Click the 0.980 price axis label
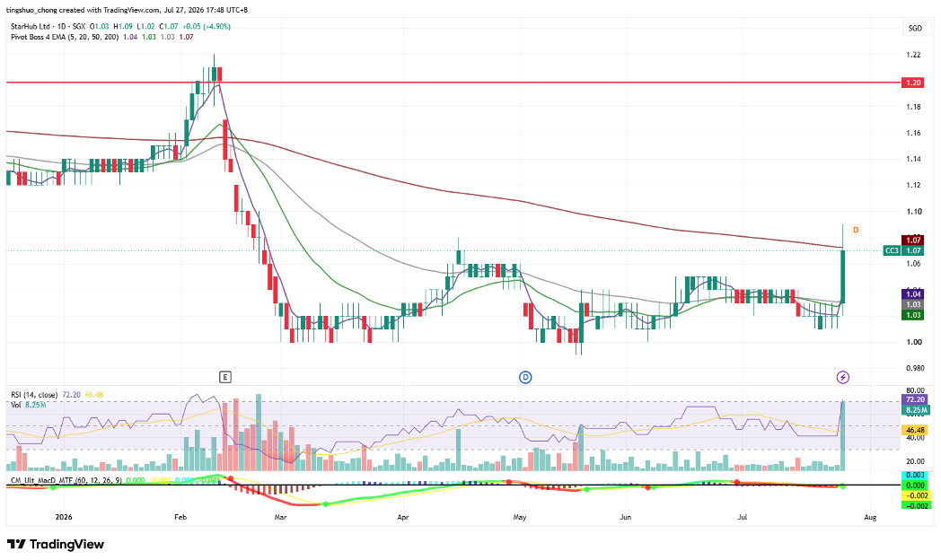 pyautogui.click(x=915, y=368)
